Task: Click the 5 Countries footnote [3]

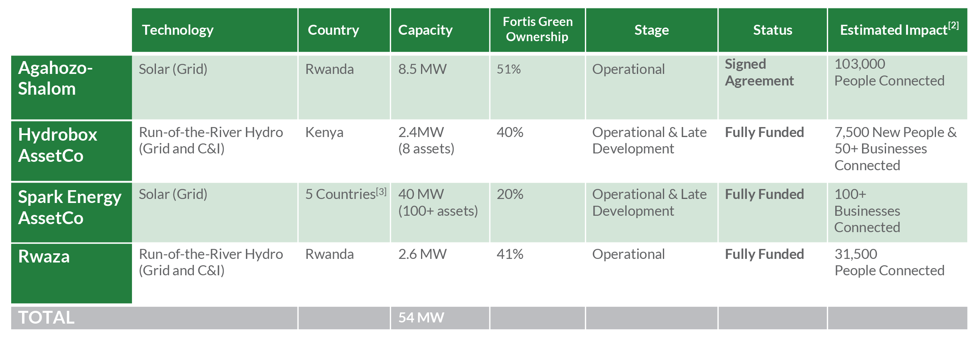Action: [x=382, y=191]
